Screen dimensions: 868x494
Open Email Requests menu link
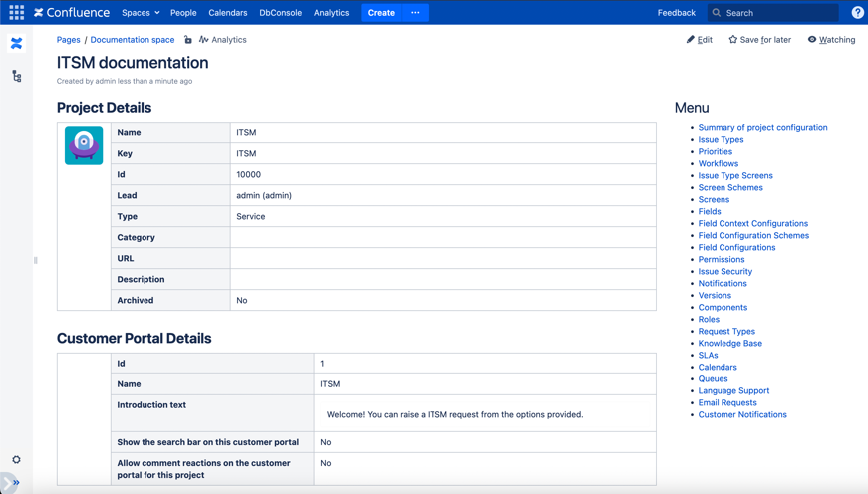pos(727,402)
